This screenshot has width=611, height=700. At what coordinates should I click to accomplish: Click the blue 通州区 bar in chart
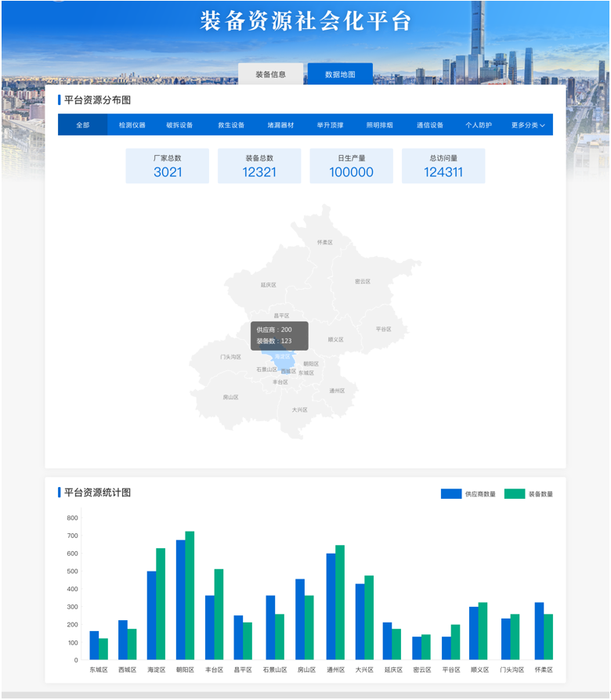(331, 606)
